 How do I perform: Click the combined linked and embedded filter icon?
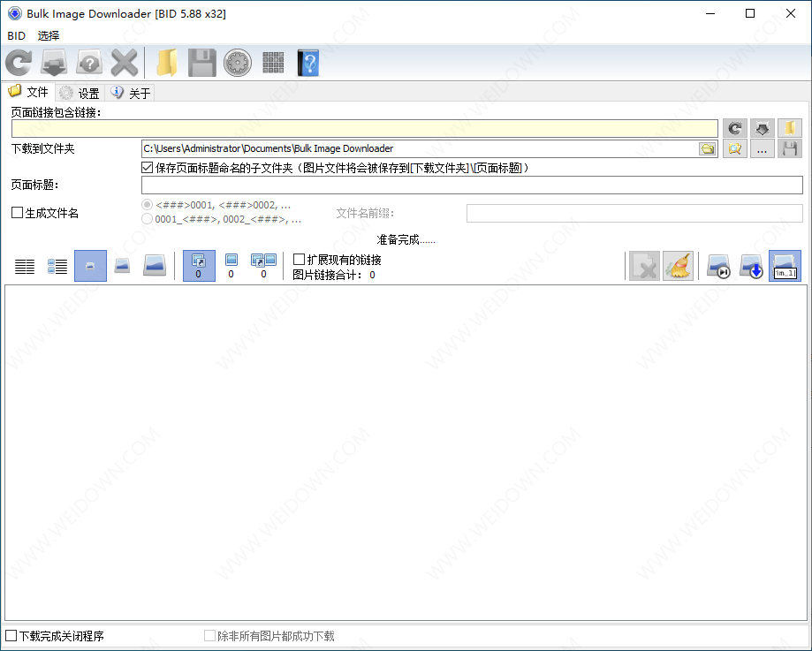point(263,266)
